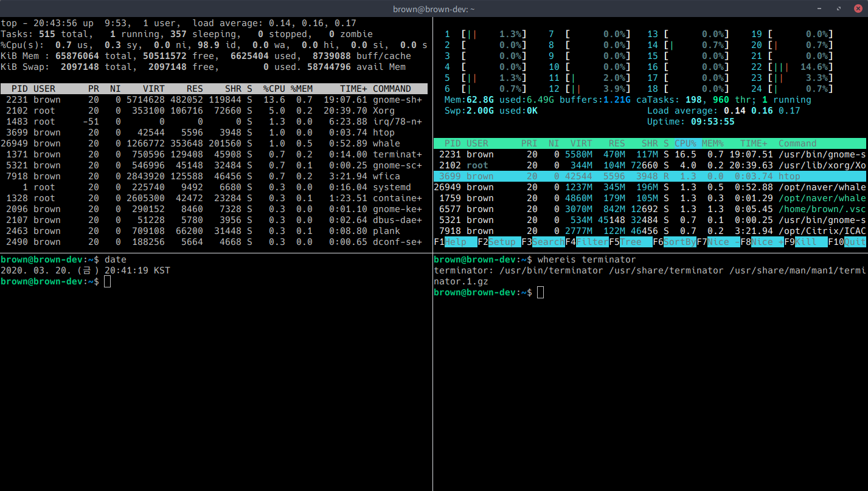Click Xorg row in top pane
868x491 pixels.
click(214, 111)
